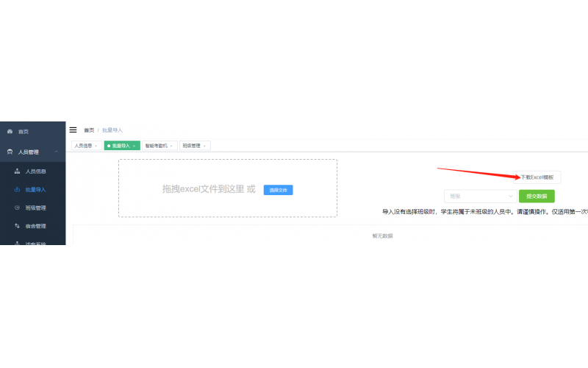Click the 首页 breadcrumb link
Screen dimensions: 588x368
click(x=89, y=130)
